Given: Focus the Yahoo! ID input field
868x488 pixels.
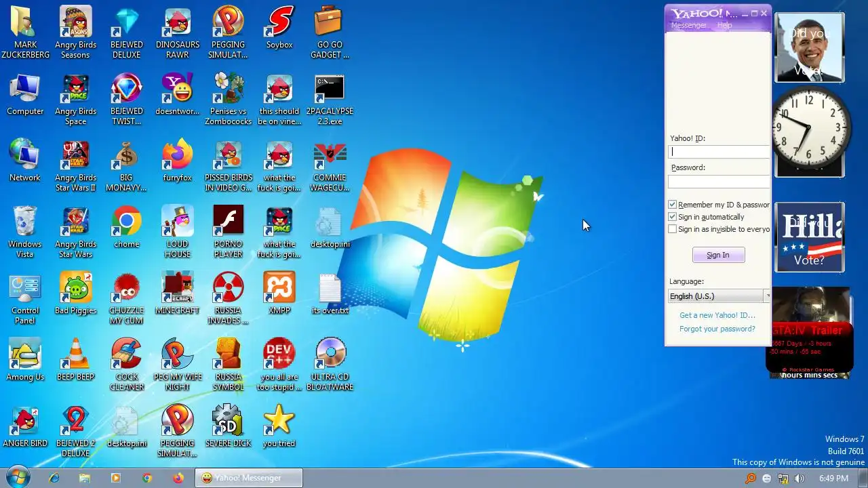Looking at the screenshot, I should pyautogui.click(x=719, y=152).
